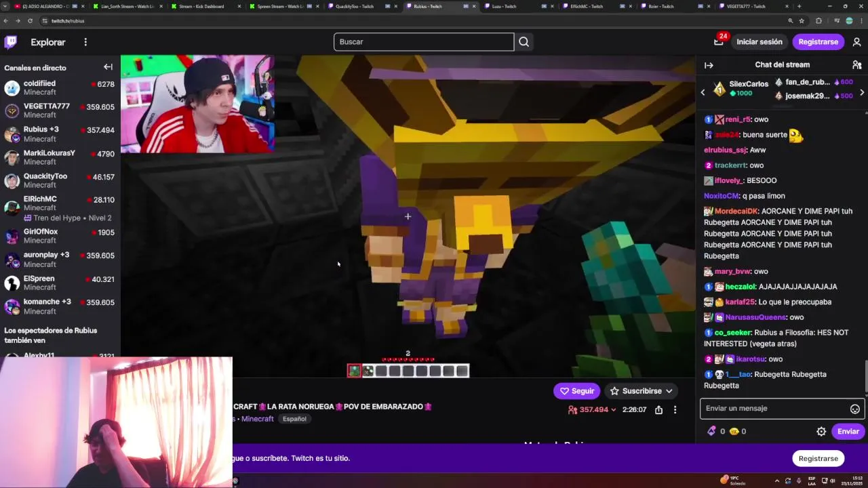Go back in browser history

(6, 21)
